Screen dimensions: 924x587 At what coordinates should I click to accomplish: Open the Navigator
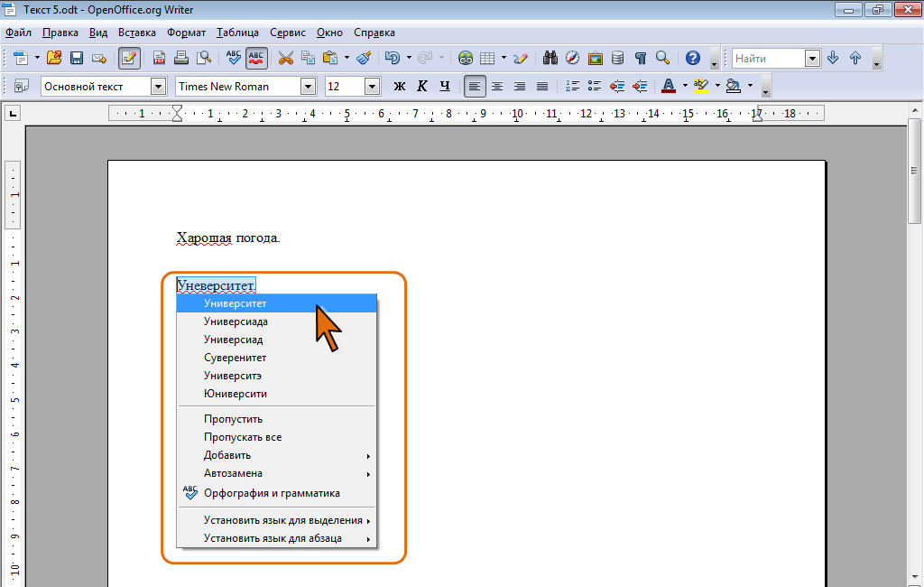pos(572,58)
